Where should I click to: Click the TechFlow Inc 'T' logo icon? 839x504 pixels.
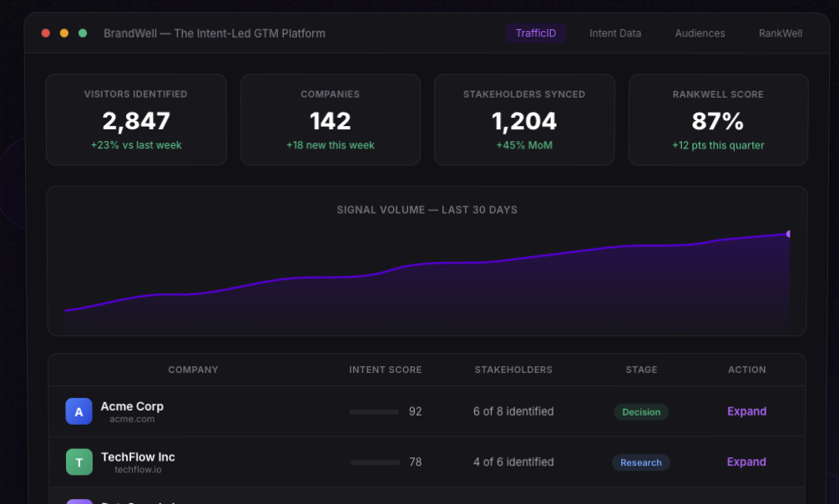79,462
